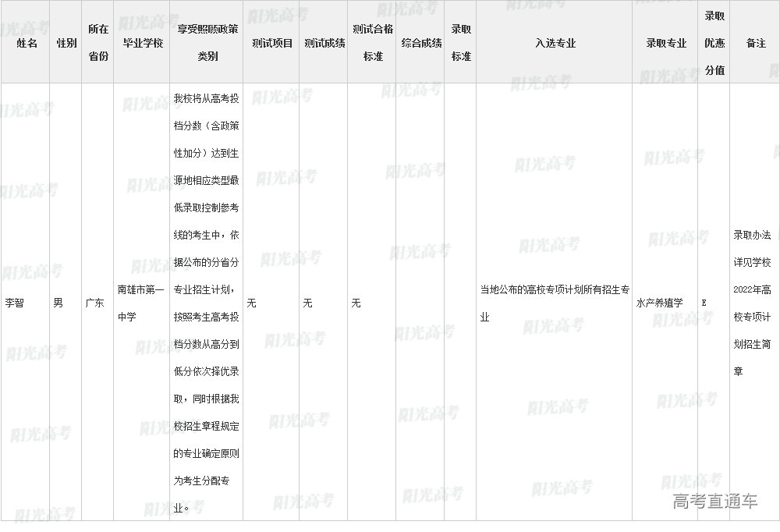Select the 毕业学校 column header

[x=142, y=43]
